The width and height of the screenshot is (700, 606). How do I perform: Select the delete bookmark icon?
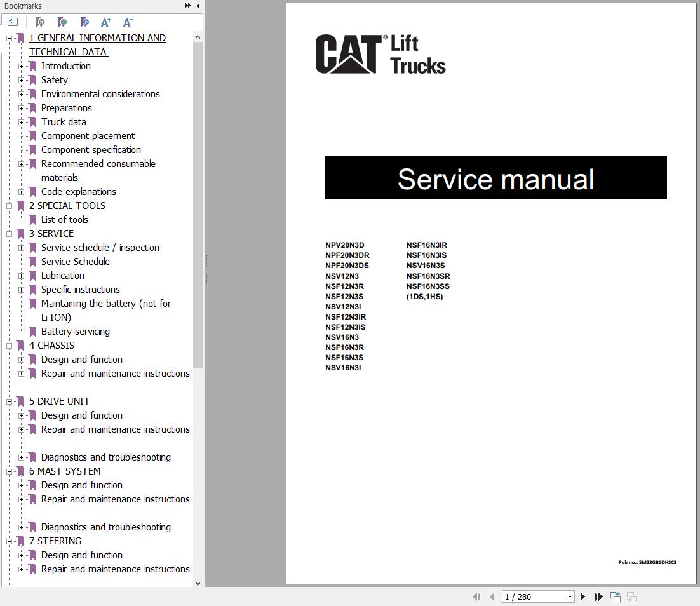[x=39, y=22]
